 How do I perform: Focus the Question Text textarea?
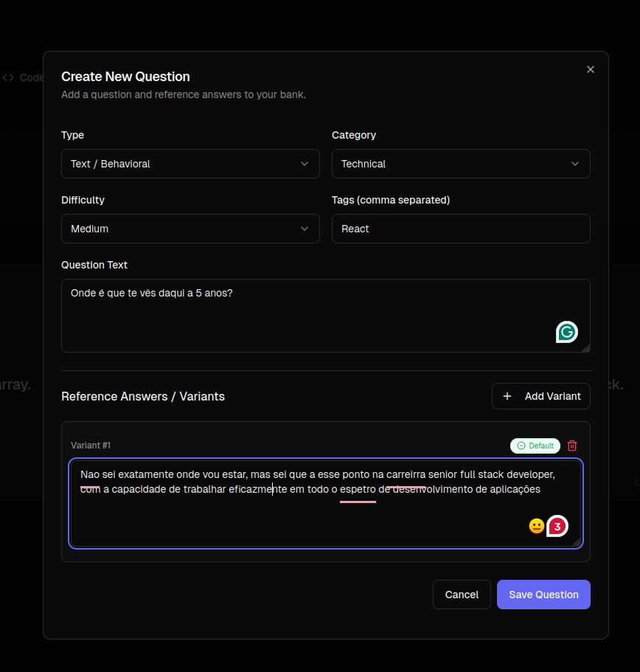click(310, 316)
